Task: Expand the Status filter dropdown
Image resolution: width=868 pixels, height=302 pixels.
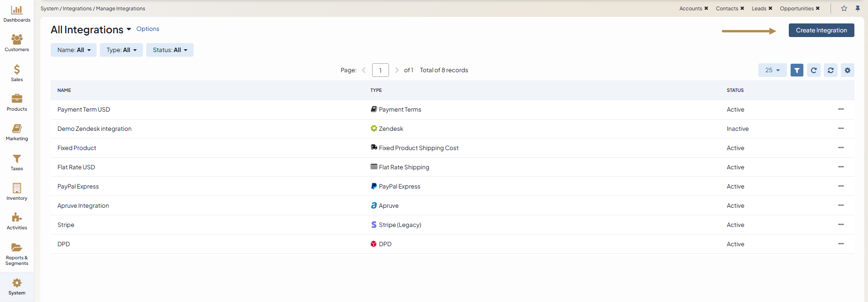Action: 170,50
